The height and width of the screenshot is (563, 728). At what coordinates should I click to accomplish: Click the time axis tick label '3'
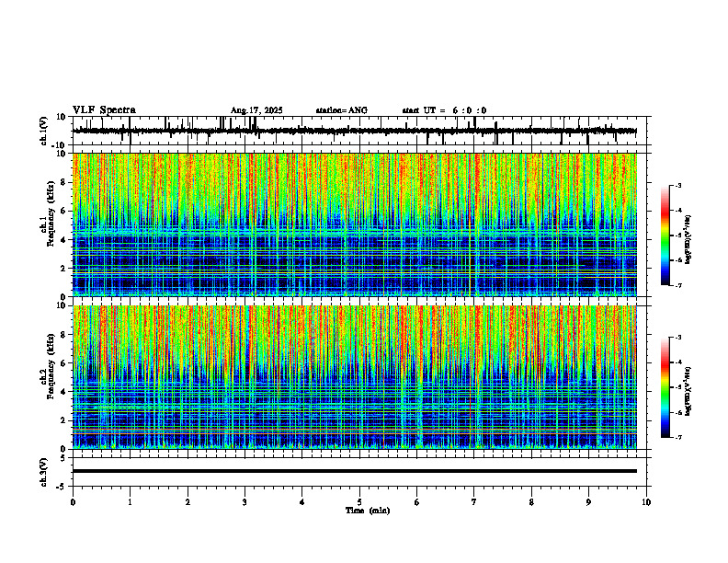tap(245, 502)
